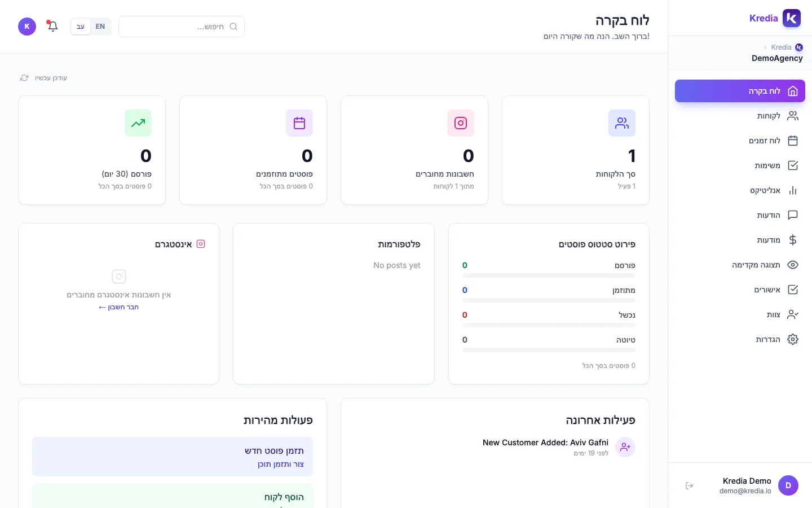This screenshot has height=508, width=812.
Task: Click the D avatar at the sidebar bottom
Action: coord(788,485)
